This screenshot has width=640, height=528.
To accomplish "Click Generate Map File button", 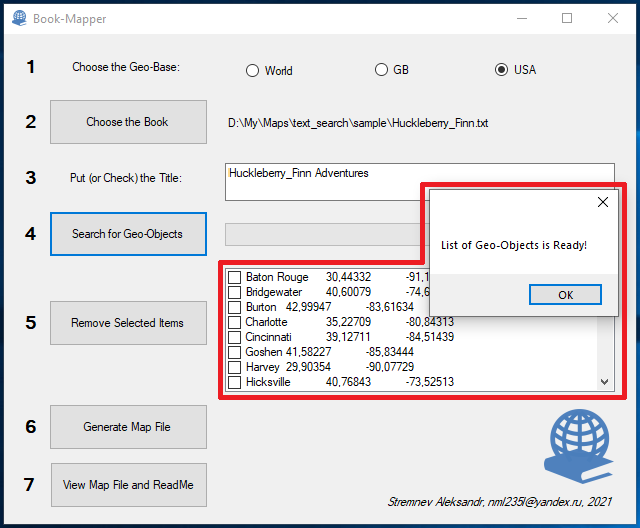I will click(x=128, y=427).
